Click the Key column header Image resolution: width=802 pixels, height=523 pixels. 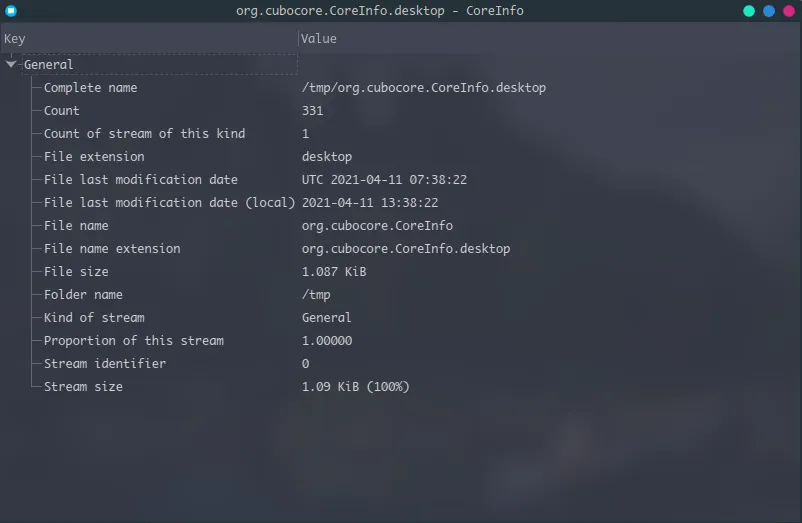tap(149, 38)
